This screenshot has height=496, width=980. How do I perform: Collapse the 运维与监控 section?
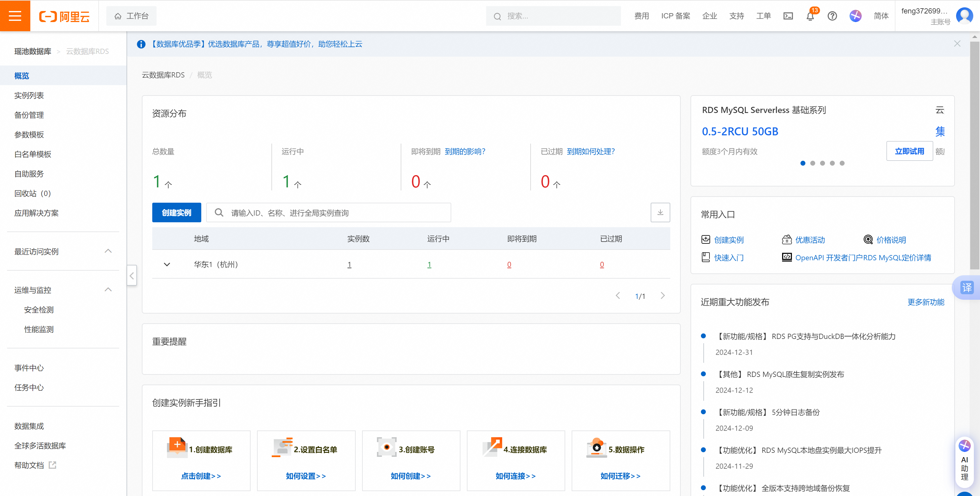pos(108,290)
